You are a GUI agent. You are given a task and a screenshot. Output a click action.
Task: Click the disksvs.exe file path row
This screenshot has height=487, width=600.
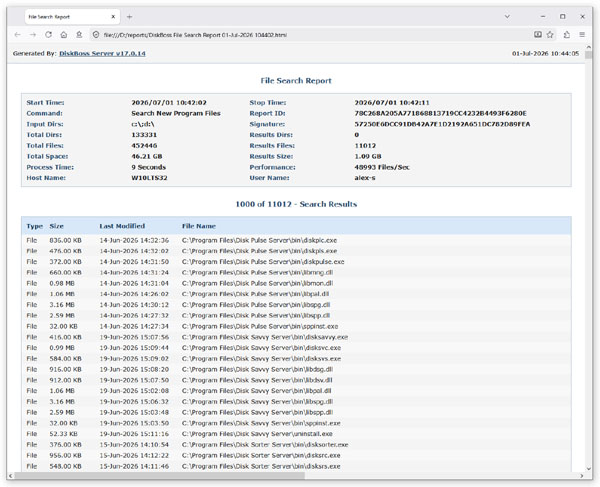[x=261, y=359]
